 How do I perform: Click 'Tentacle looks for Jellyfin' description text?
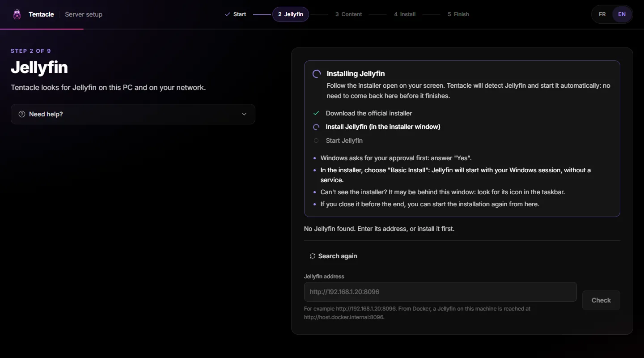coord(108,88)
